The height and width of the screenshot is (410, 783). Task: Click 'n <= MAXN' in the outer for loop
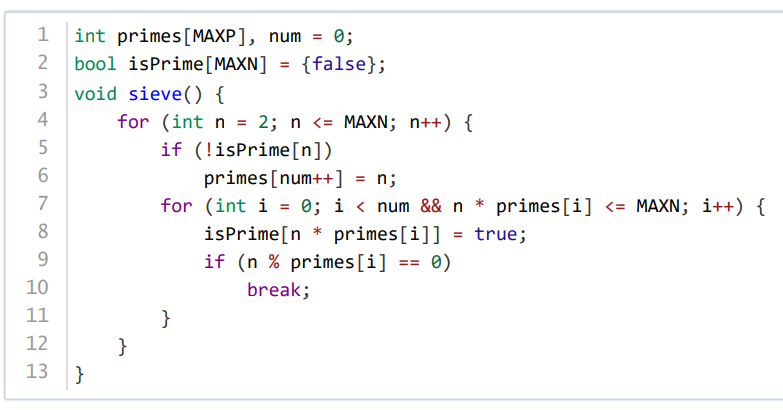[339, 122]
